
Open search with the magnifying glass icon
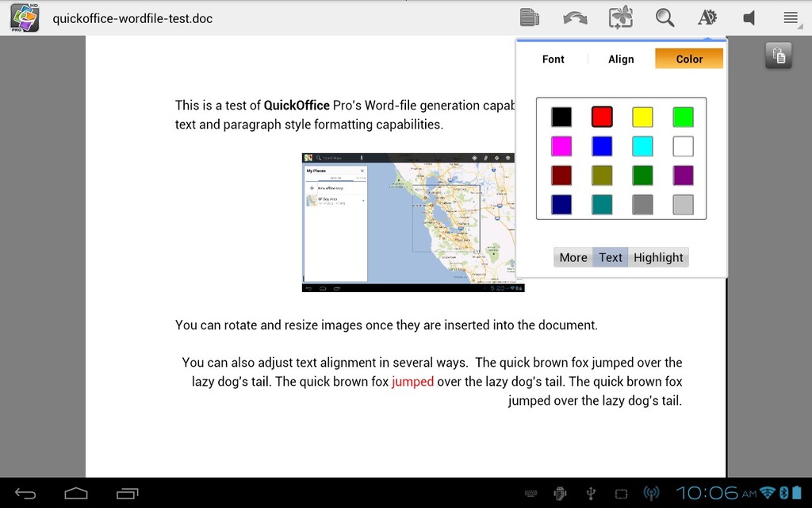click(665, 17)
